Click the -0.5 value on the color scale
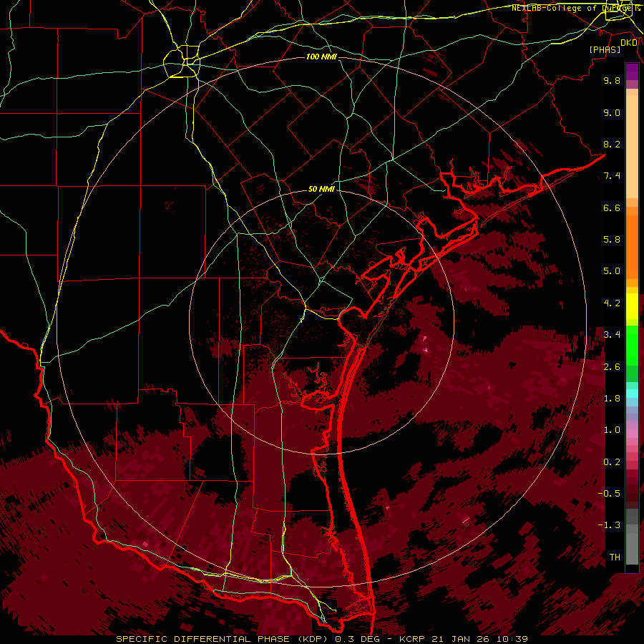 click(609, 494)
